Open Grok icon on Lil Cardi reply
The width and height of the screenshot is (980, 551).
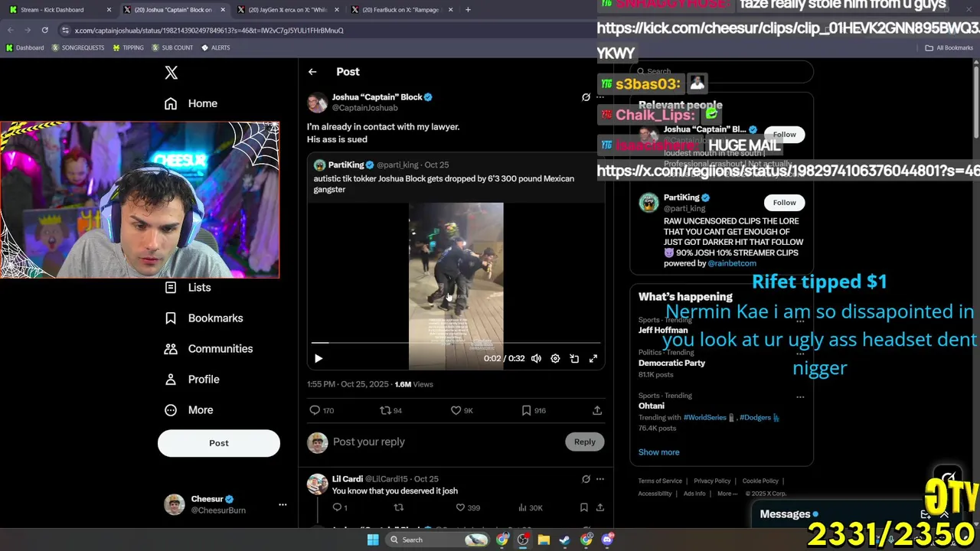(x=586, y=479)
